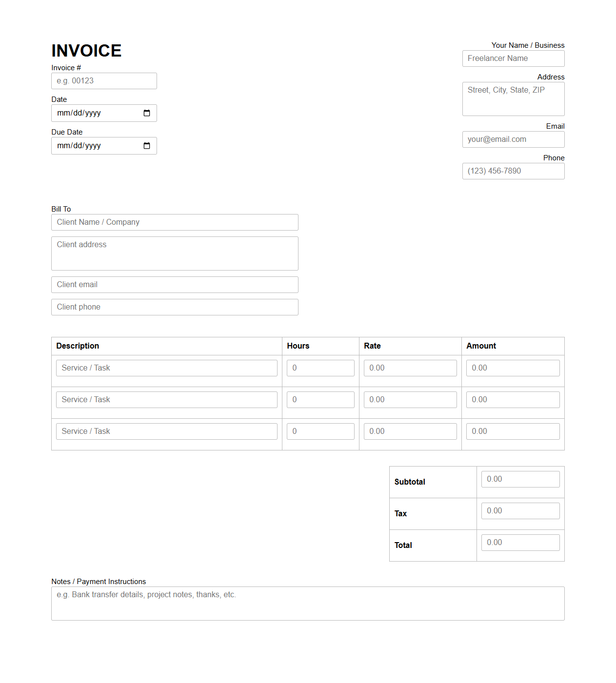
Task: Open the Due Date calendar picker icon
Action: pyautogui.click(x=147, y=145)
